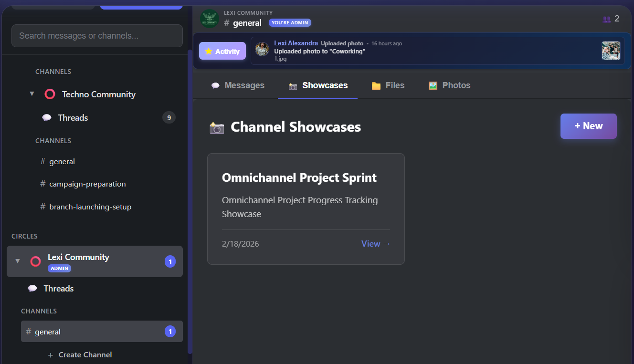This screenshot has width=634, height=364.
Task: Select the ADMIN badge under Lexi Community
Action: point(59,268)
